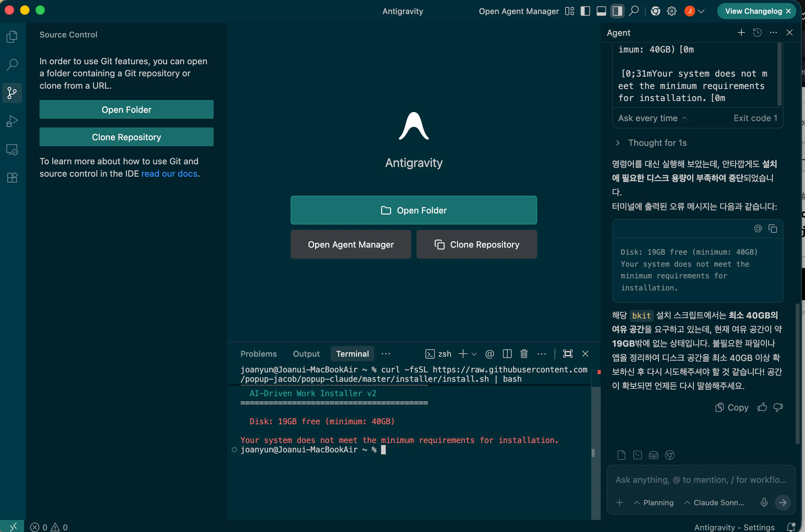This screenshot has width=805, height=532.
Task: Start a new conversation in the Agent panel header
Action: [x=741, y=32]
